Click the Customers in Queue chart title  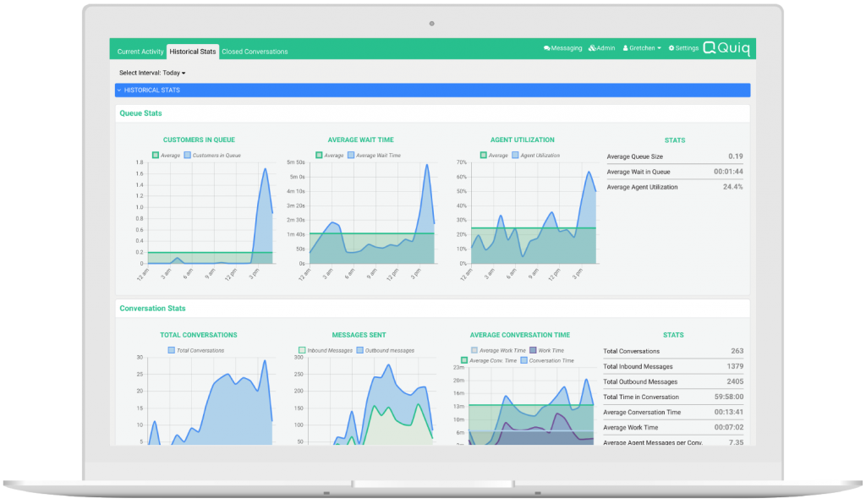click(199, 140)
